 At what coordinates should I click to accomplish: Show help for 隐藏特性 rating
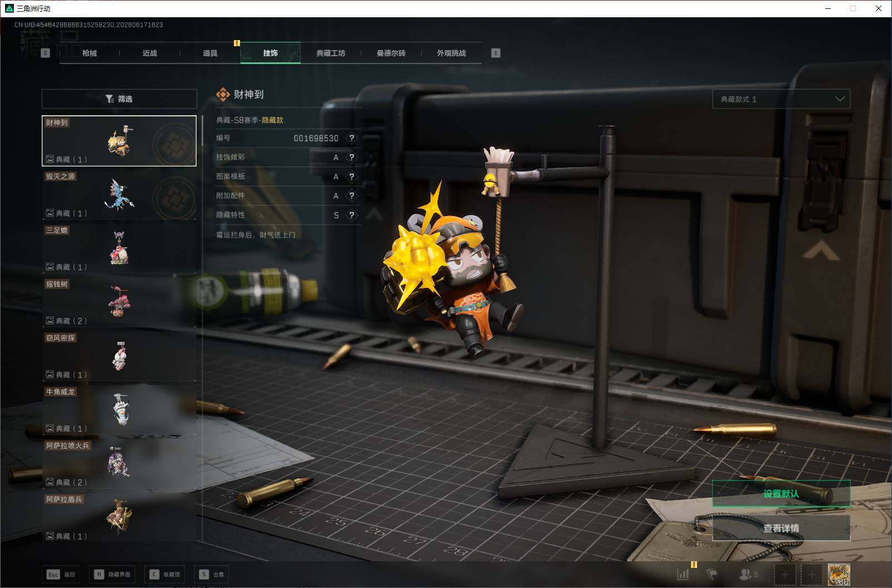pyautogui.click(x=351, y=215)
